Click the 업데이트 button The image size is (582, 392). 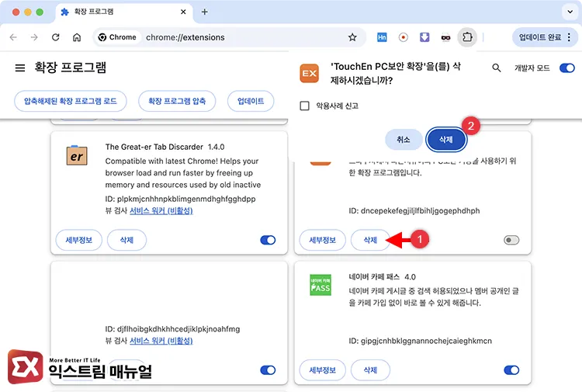(x=251, y=101)
